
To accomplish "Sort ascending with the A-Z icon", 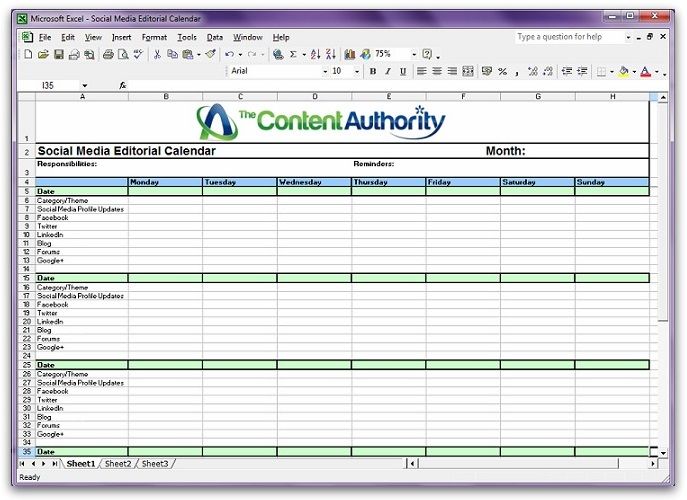I will [x=315, y=54].
